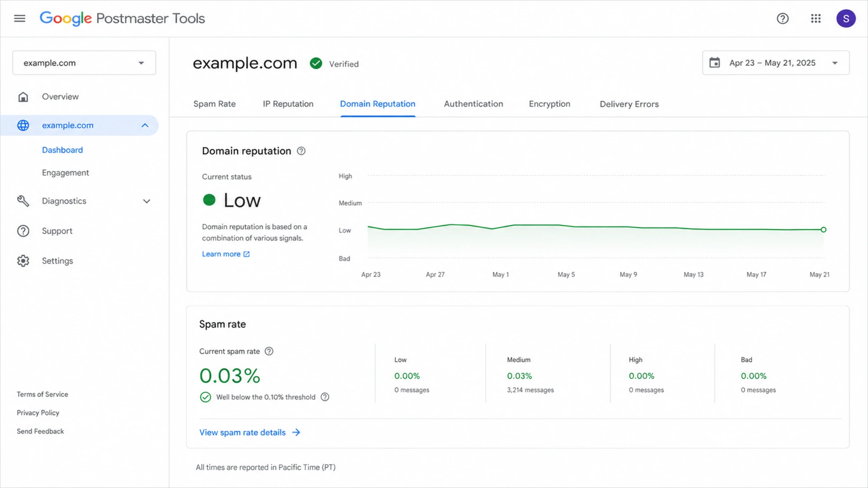Switch to the Spam Rate tab
The image size is (868, 488).
click(214, 104)
